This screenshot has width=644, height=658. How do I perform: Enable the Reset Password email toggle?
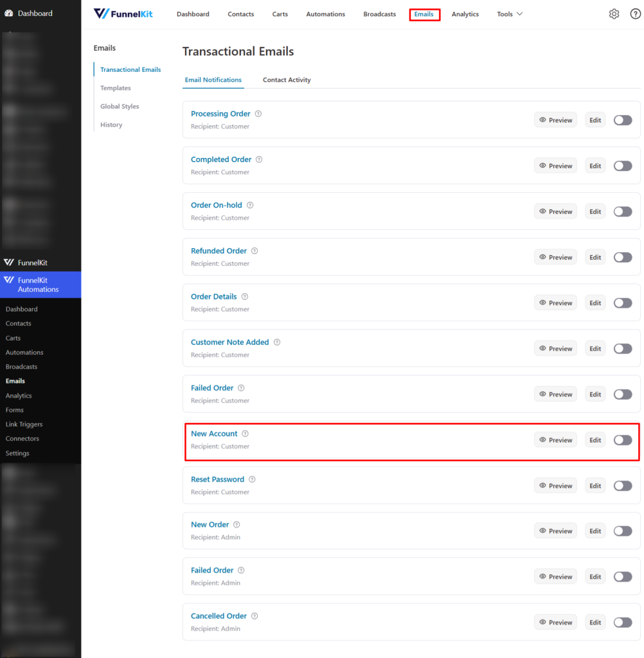coord(623,486)
